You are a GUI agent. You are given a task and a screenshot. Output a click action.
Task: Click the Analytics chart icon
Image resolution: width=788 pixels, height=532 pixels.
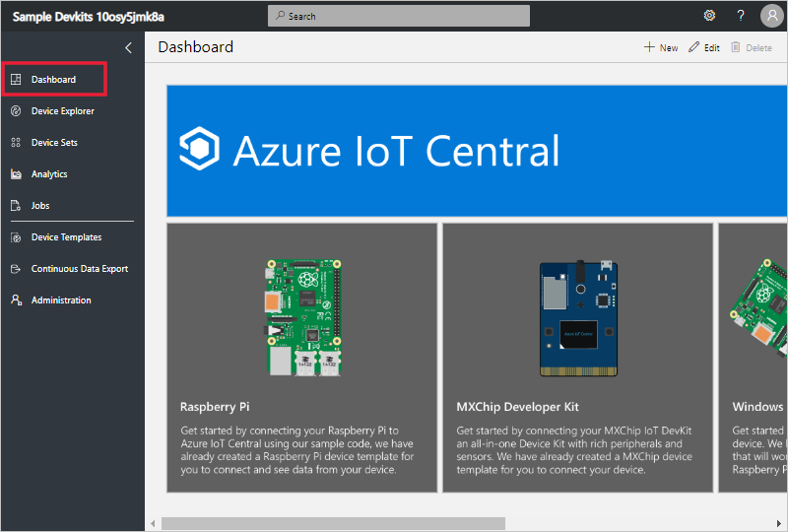pos(16,174)
